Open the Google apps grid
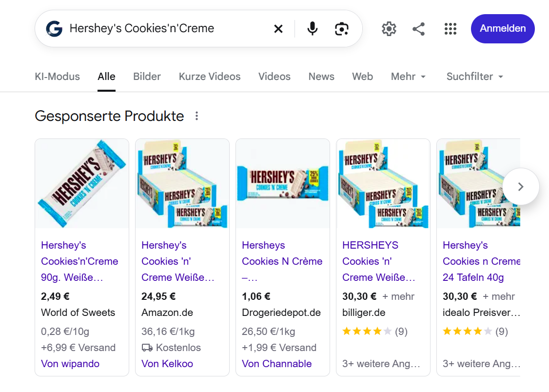 click(x=450, y=29)
